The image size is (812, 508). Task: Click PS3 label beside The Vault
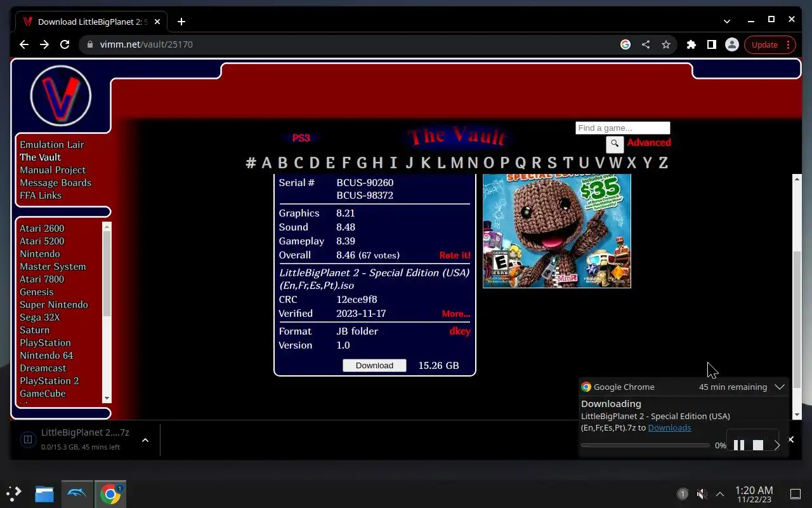(301, 138)
